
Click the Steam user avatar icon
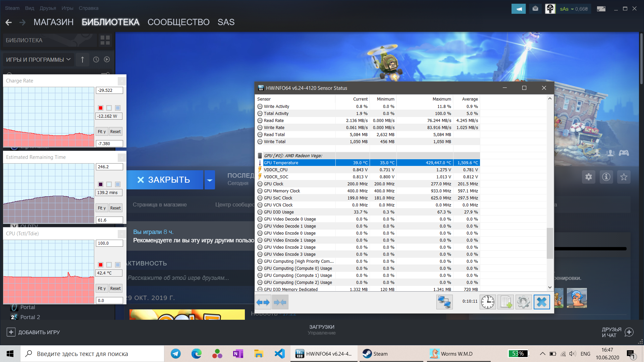pos(550,9)
